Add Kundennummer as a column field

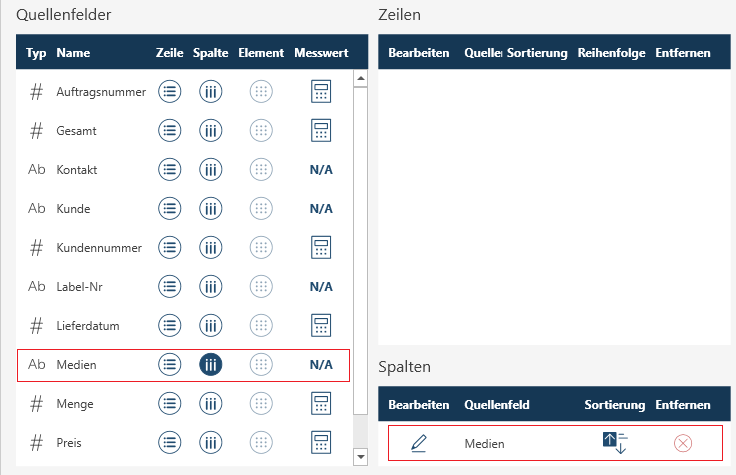point(211,248)
